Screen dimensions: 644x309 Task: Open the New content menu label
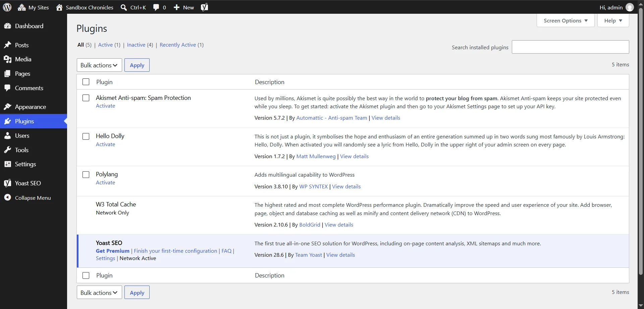pos(189,7)
